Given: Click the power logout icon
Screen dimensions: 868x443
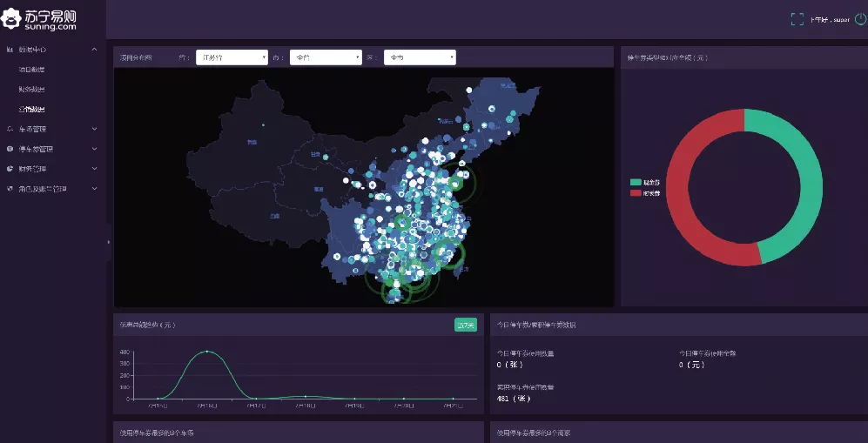Looking at the screenshot, I should point(861,19).
